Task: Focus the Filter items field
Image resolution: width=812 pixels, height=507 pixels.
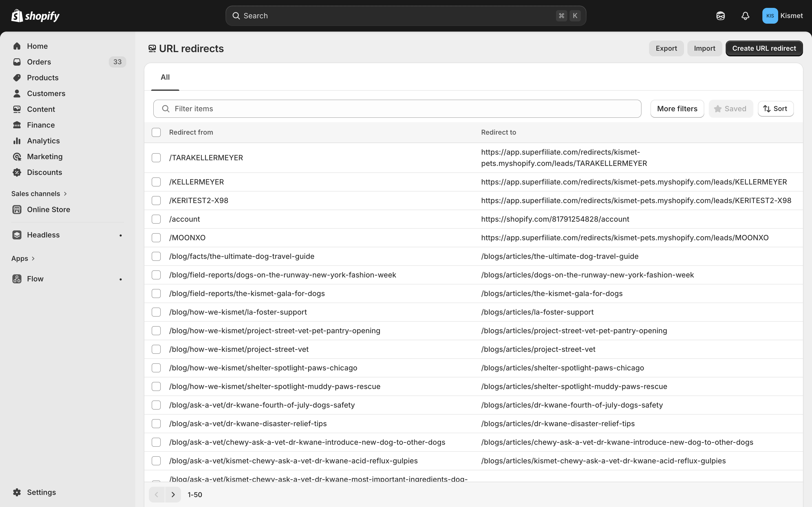Action: tap(397, 109)
